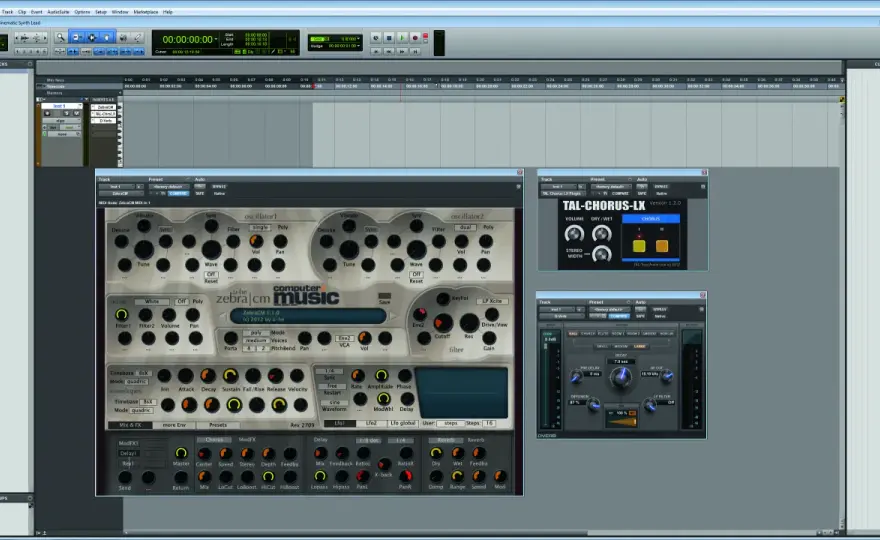Viewport: 880px width, 540px height.
Task: Open the main counter format dropdown arrow
Action: click(x=216, y=39)
